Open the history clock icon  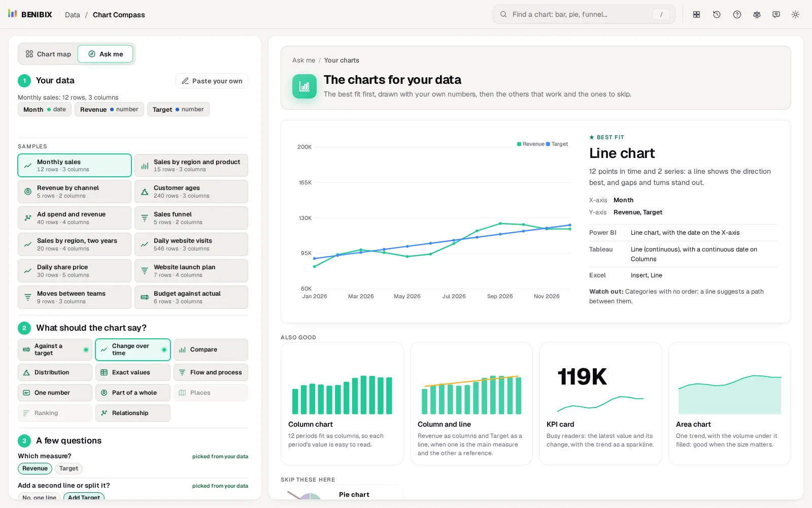[717, 15]
